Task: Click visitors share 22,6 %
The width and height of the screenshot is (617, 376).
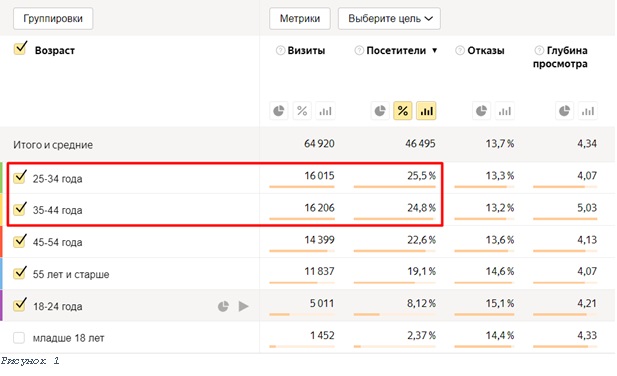Action: click(421, 240)
